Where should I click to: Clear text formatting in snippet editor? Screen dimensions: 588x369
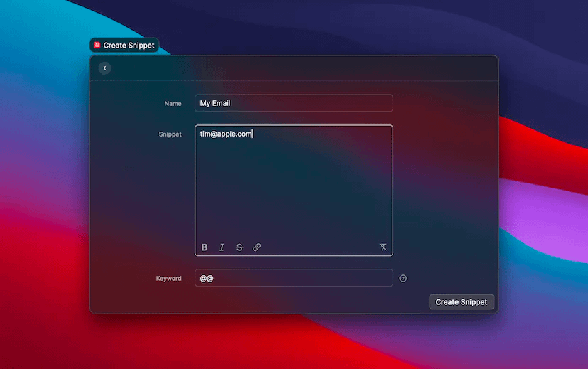383,247
